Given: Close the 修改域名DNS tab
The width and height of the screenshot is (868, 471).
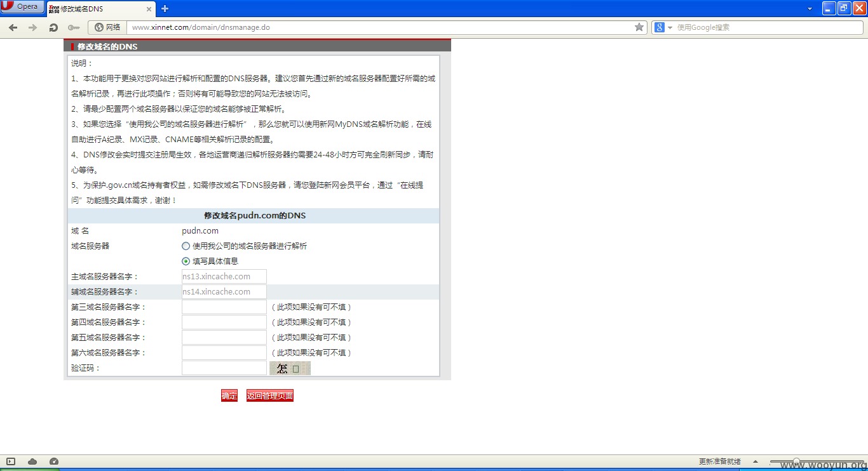Looking at the screenshot, I should pos(149,9).
